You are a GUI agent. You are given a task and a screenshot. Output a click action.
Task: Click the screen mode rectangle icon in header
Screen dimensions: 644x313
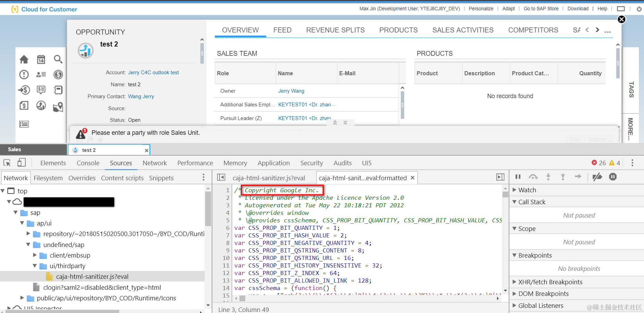(621, 9)
